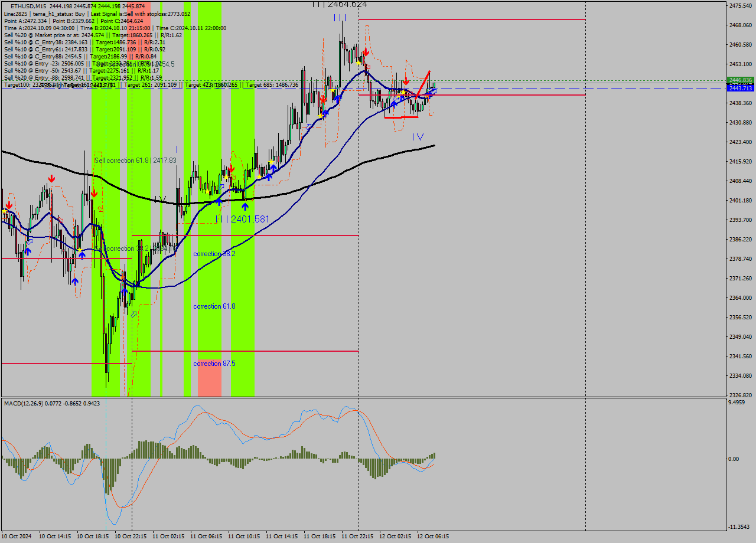Select the 'III 2464.624' wave label
This screenshot has height=543, width=756.
pos(340,4)
